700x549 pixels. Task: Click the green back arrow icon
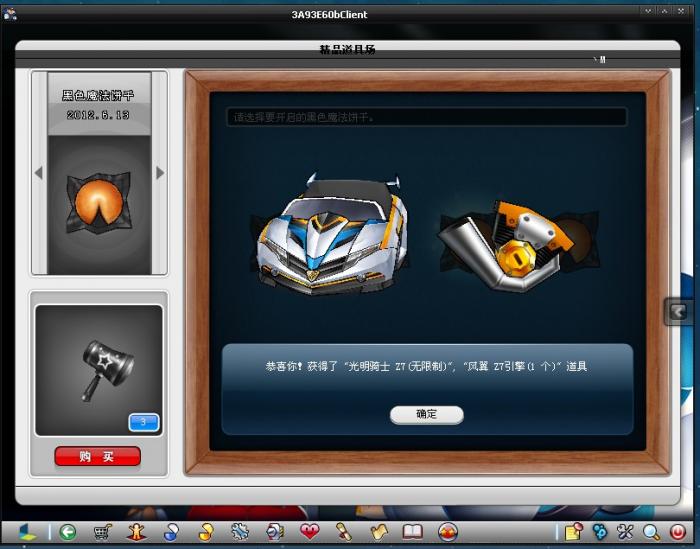pyautogui.click(x=67, y=532)
